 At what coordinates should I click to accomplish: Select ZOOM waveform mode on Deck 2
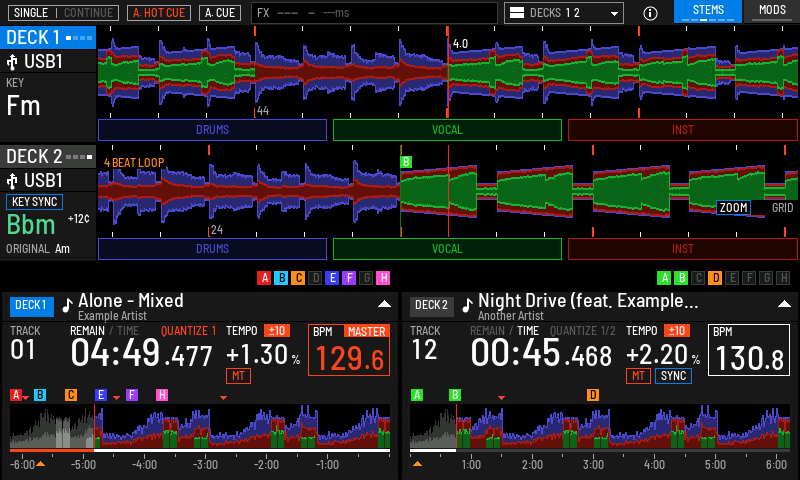(733, 208)
